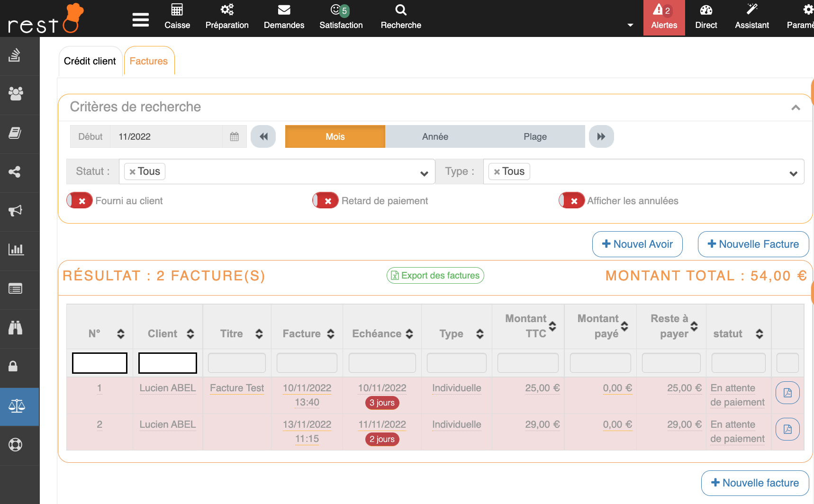Click the calendar icon in Début field

pos(234,137)
